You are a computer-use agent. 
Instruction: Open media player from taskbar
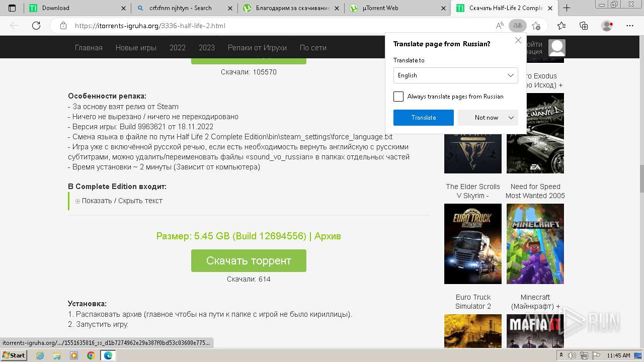coord(74,355)
